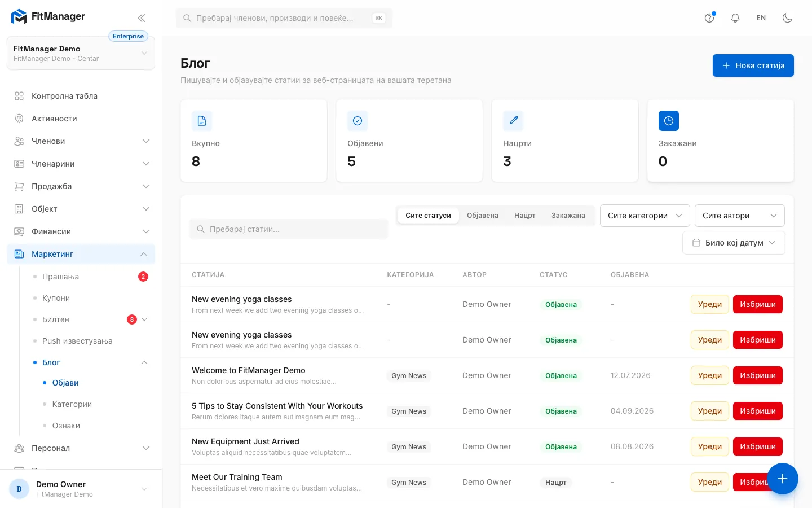Collapse the Маркетинг menu
The width and height of the screenshot is (812, 508).
click(x=81, y=254)
